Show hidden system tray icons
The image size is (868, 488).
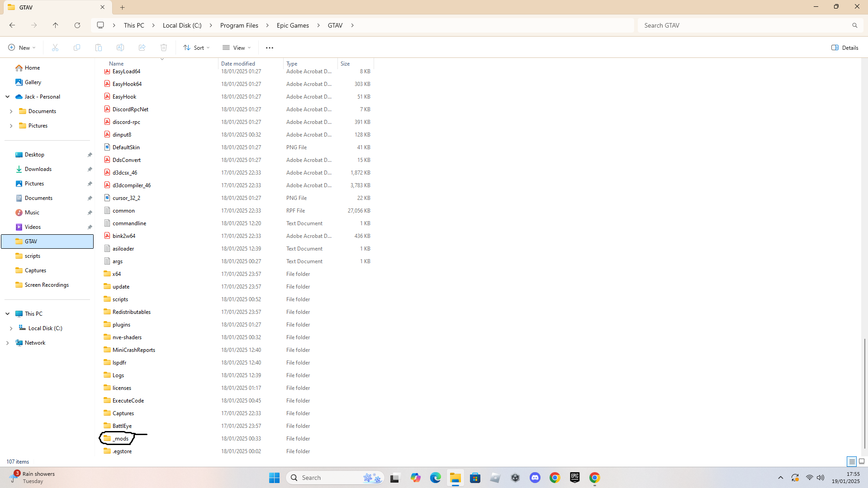(x=781, y=478)
